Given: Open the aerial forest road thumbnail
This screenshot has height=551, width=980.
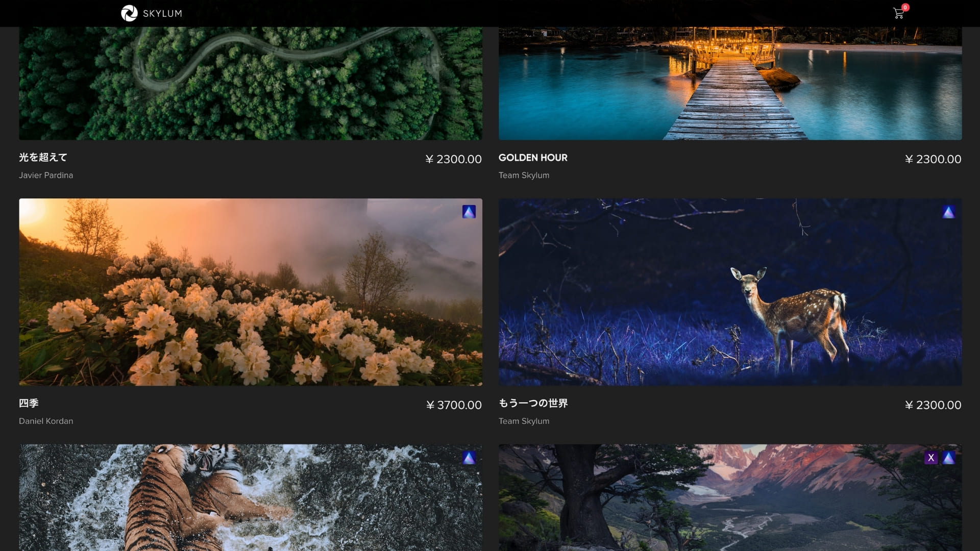Looking at the screenshot, I should coord(250,83).
